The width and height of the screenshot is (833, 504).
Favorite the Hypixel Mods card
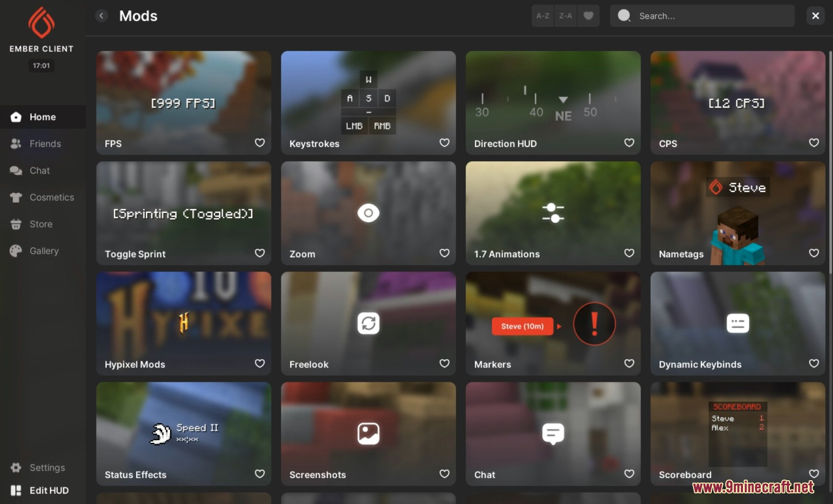[x=260, y=364]
